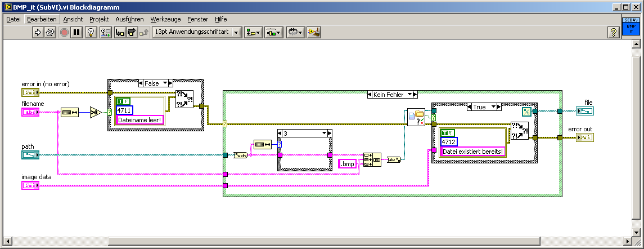Go to previous case of False structure
Viewport: 644px width, 249px height.
point(141,83)
